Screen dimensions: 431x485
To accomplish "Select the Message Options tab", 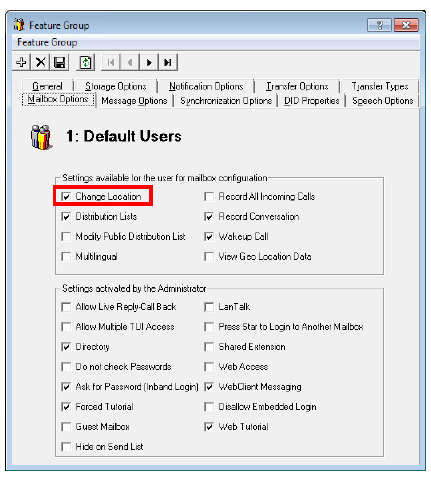I will 134,101.
